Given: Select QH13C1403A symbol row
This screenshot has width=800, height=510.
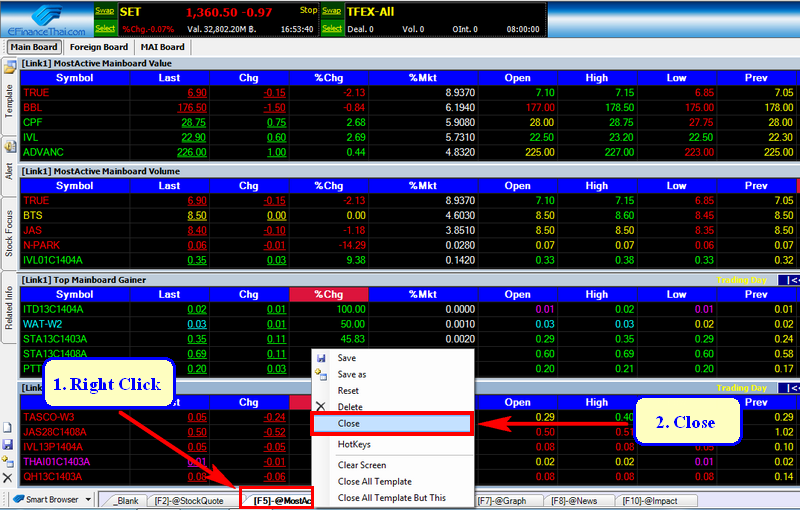Looking at the screenshot, I should coord(52,477).
